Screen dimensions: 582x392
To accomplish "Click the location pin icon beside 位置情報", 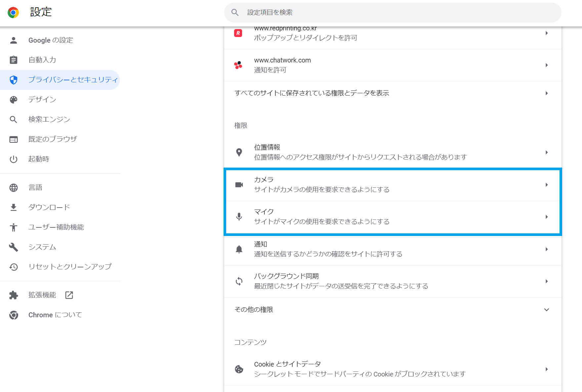I will coord(239,152).
